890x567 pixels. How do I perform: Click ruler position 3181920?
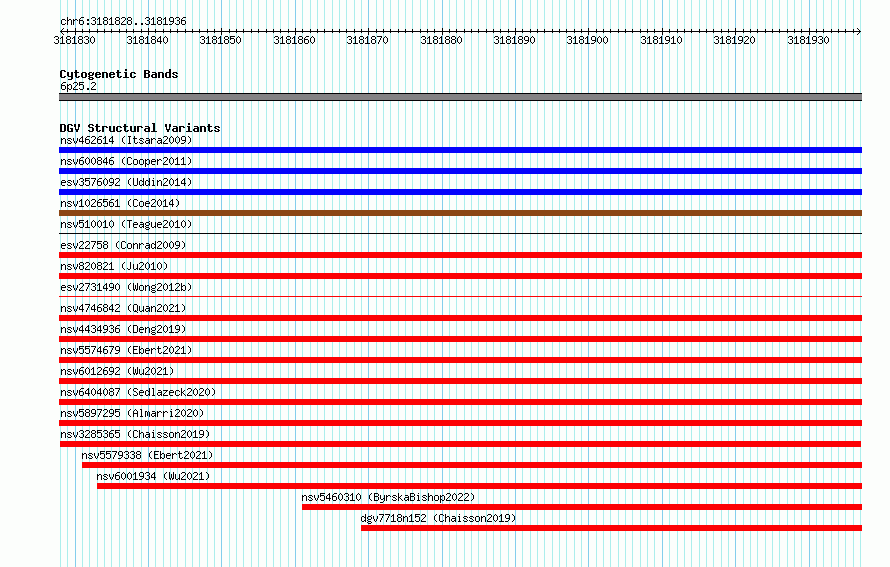click(734, 40)
